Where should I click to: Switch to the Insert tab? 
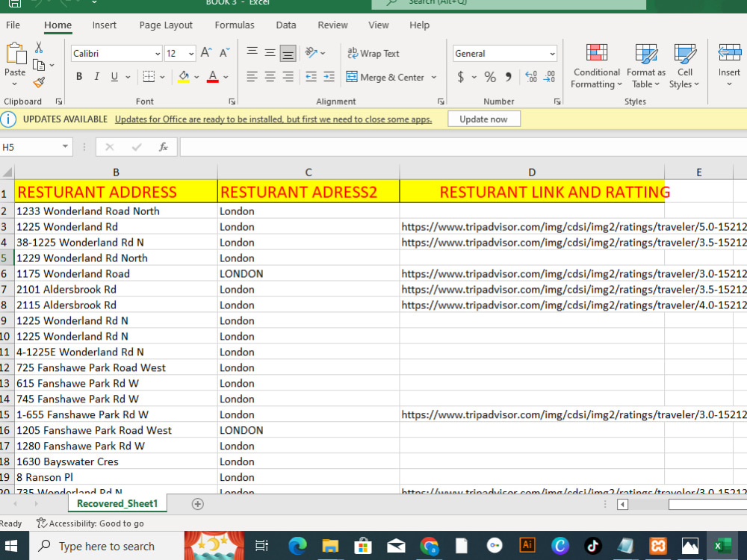click(105, 25)
